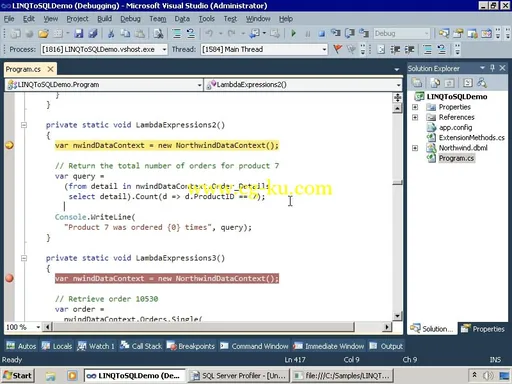
Task: Switch to SQL Server Profiler taskbar item
Action: click(x=239, y=376)
